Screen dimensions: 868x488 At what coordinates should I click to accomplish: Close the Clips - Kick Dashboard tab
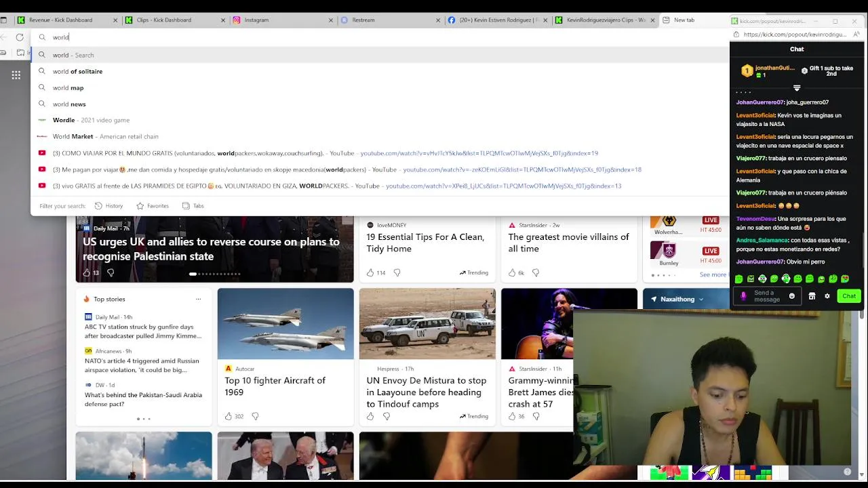coord(223,20)
